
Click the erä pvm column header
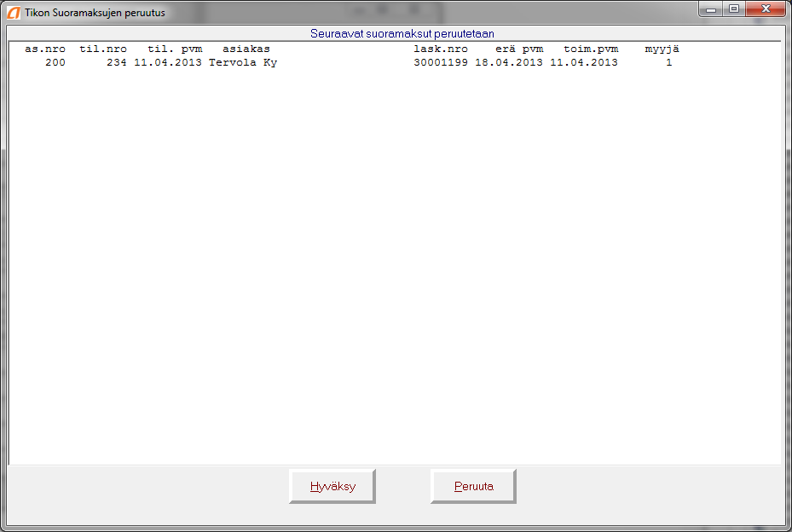point(519,49)
